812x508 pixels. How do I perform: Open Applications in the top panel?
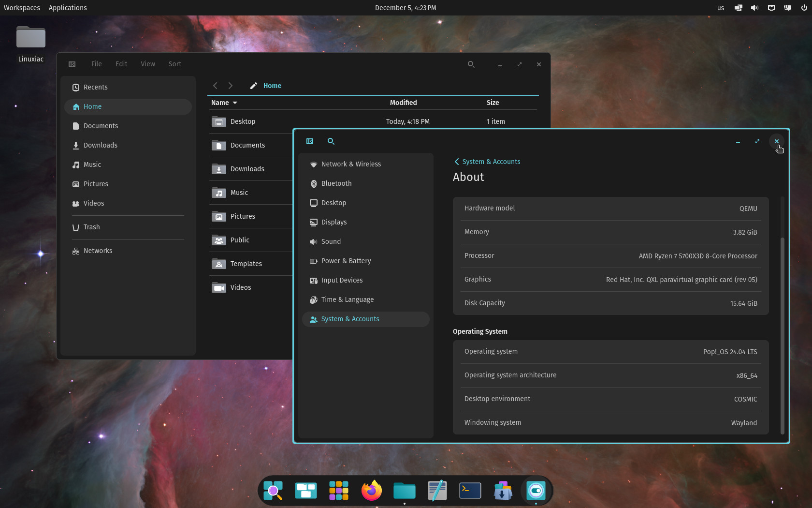coord(68,8)
